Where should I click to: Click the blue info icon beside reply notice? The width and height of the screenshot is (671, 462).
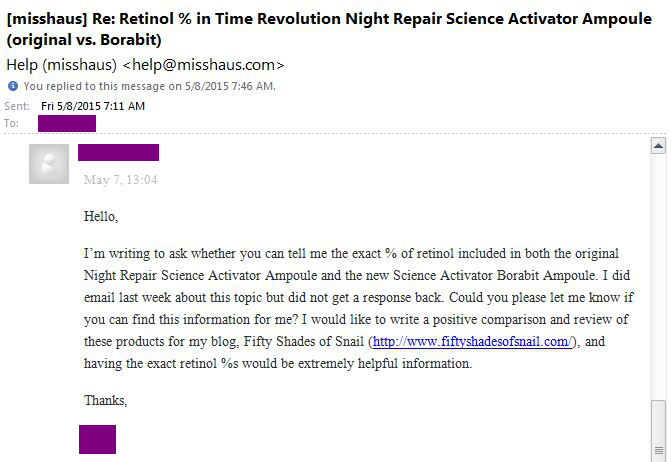(x=12, y=86)
